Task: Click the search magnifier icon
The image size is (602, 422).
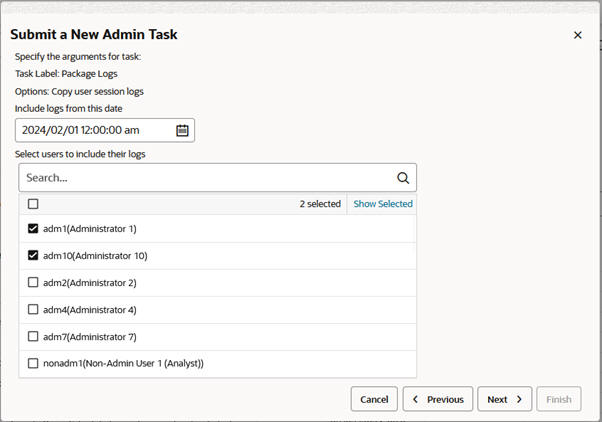Action: click(403, 178)
